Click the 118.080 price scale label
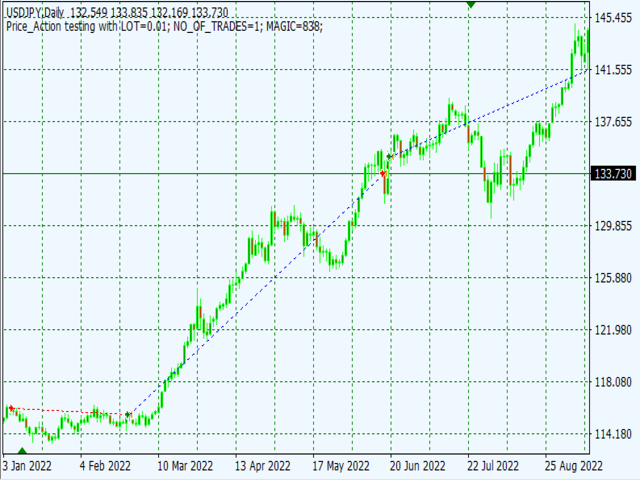 pos(613,382)
